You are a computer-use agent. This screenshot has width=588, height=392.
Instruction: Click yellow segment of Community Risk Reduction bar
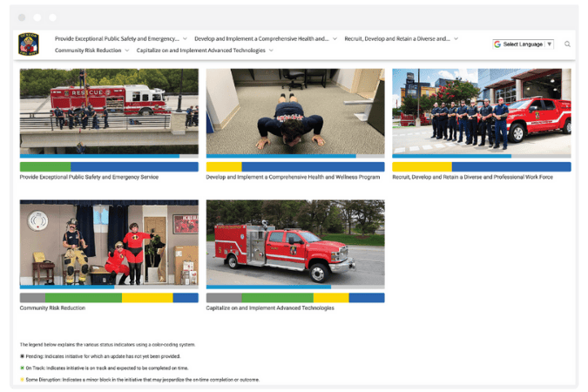(x=147, y=298)
